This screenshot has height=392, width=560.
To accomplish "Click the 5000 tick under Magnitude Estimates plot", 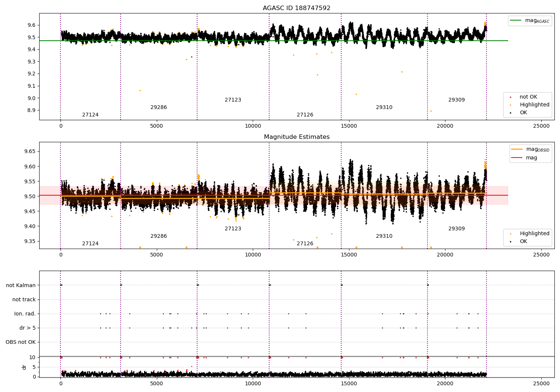I will point(157,255).
